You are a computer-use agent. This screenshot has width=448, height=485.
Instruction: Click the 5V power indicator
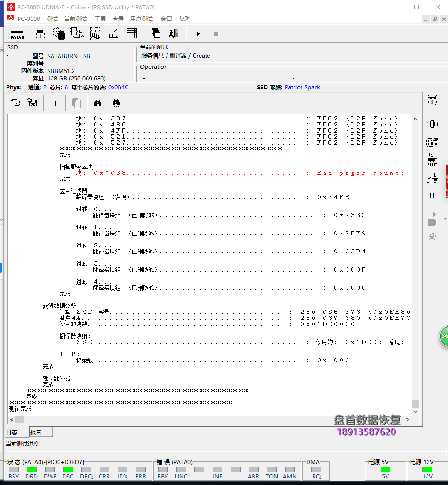pos(386,470)
